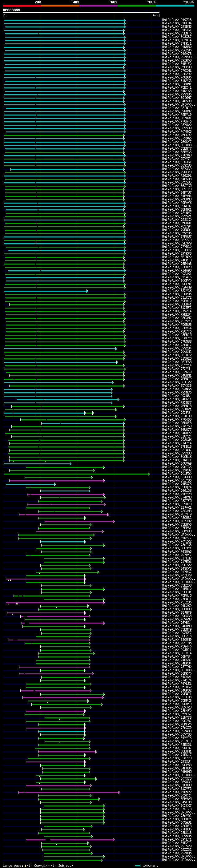197x868 pixels.
Task: Click the UniRef100_B0JXB7 label
Action: point(177,37)
